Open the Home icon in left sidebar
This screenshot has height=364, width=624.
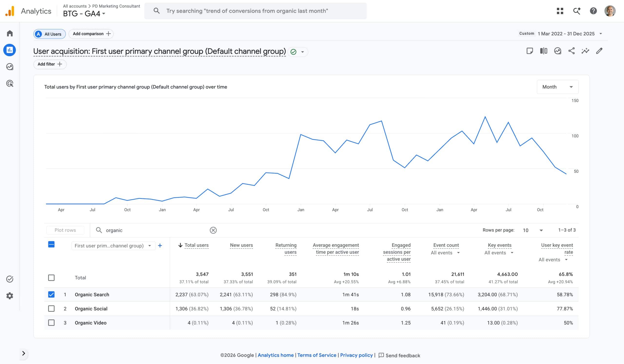tap(10, 33)
